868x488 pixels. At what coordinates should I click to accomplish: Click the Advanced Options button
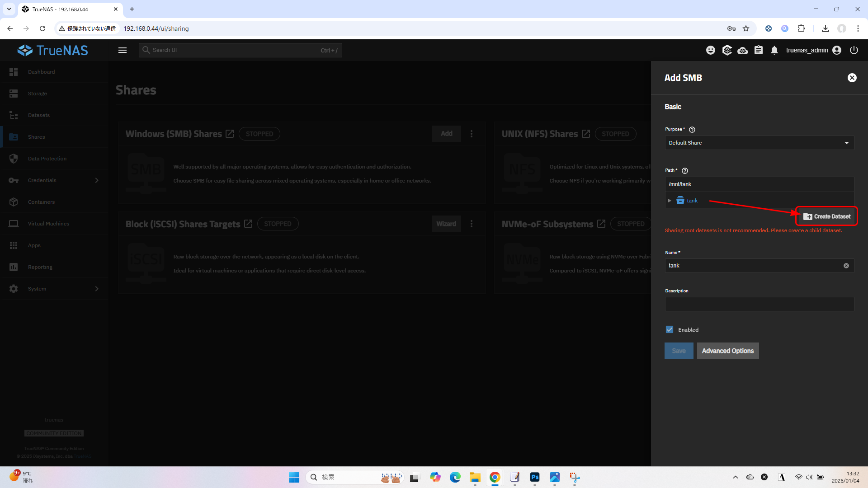point(727,351)
